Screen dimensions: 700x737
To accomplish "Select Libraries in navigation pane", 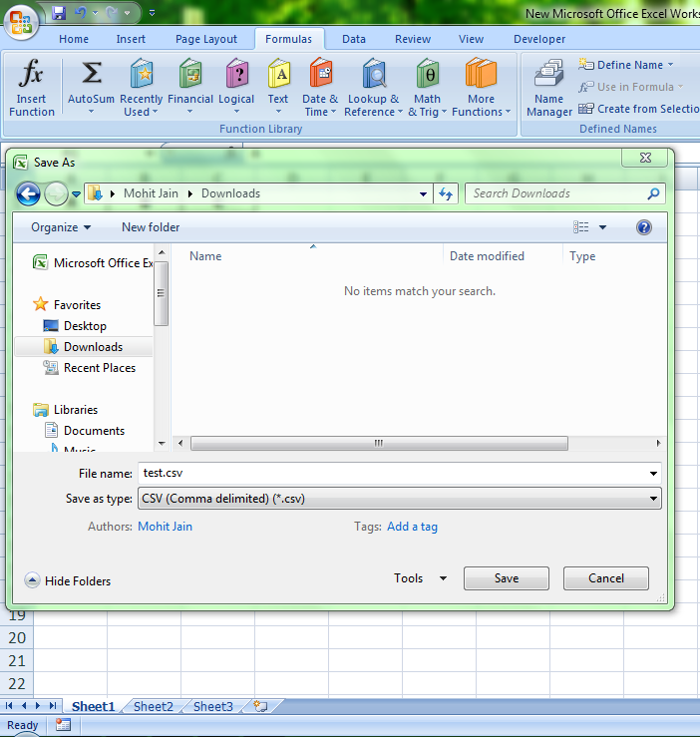I will (66, 410).
